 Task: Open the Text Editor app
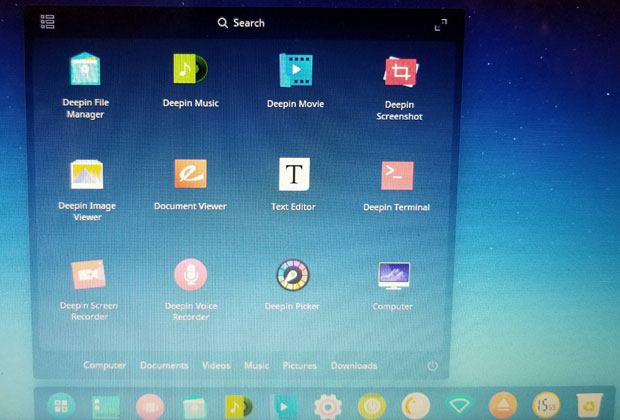point(294,174)
